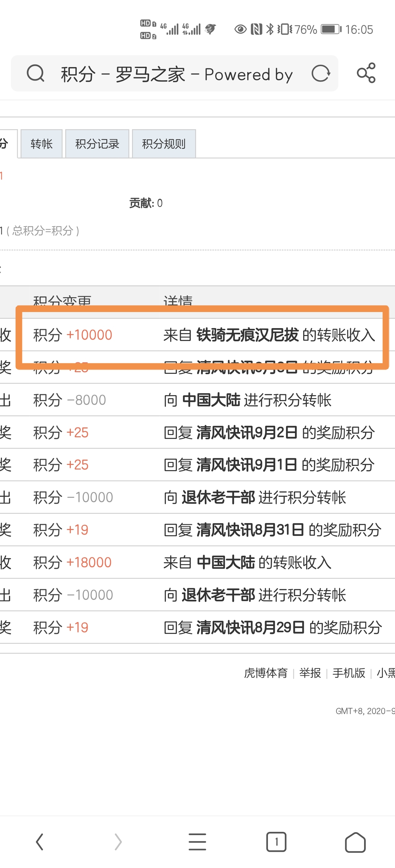The image size is (395, 868).
Task: Open user 铁骑无痕汉尼拔 link
Action: (x=248, y=335)
